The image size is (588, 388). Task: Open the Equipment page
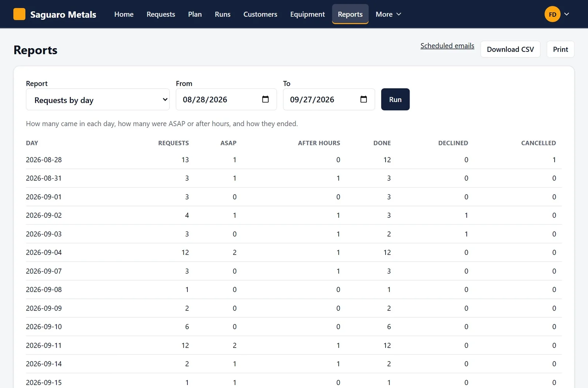point(307,14)
